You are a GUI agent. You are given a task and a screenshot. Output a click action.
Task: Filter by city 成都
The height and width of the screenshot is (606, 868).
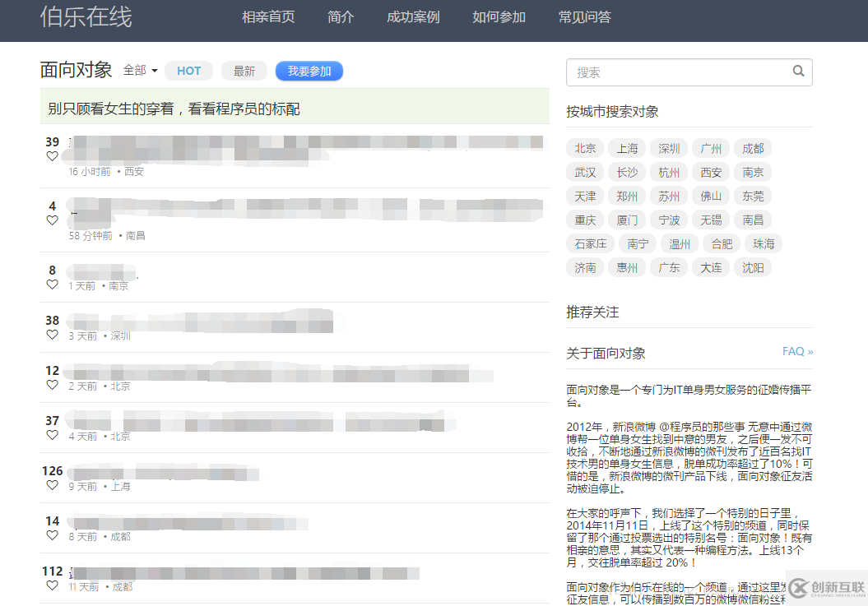753,148
